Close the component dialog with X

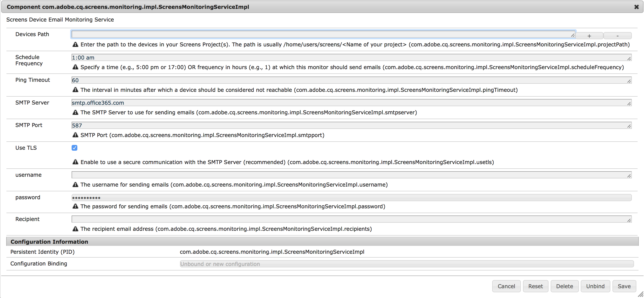click(x=636, y=7)
